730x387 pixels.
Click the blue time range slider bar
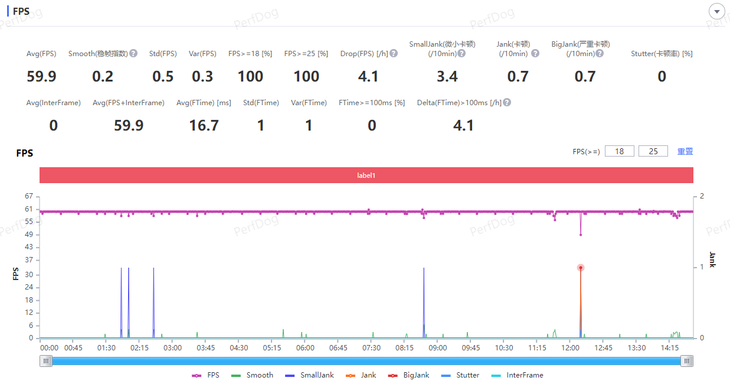(366, 361)
